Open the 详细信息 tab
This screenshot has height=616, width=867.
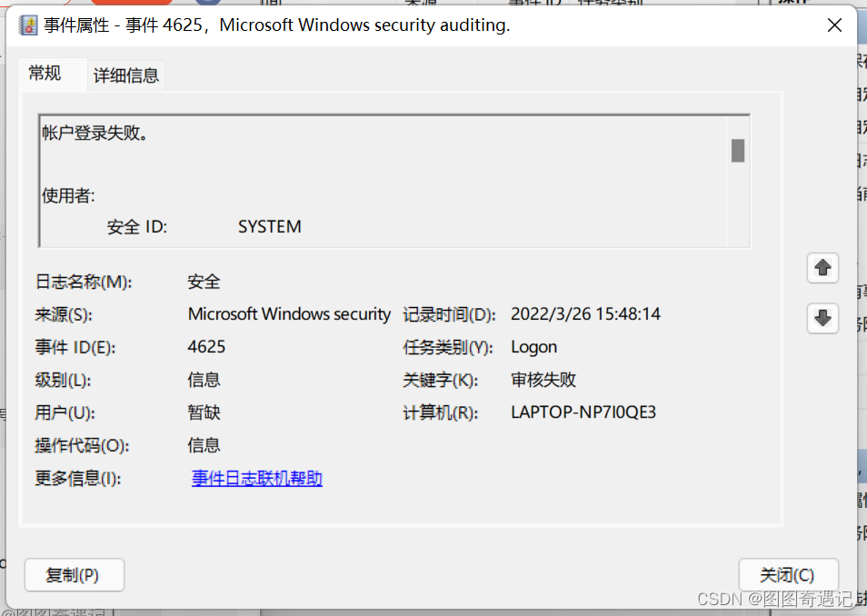(x=126, y=76)
